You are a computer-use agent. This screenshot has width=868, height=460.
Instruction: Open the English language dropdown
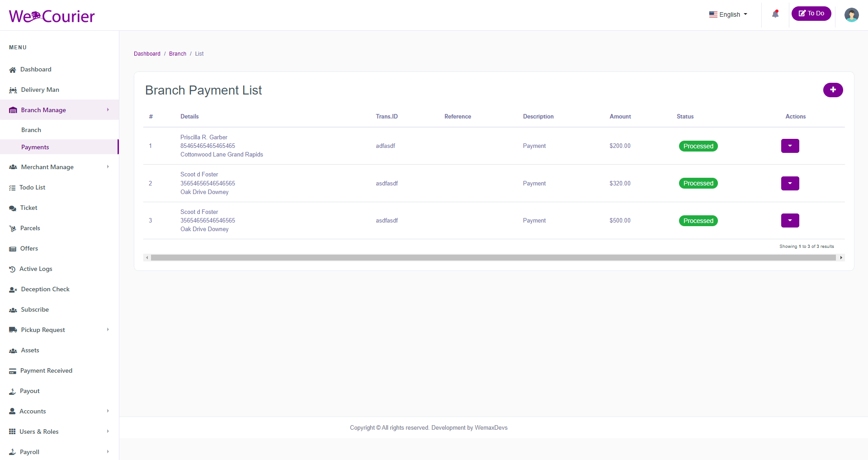click(728, 14)
